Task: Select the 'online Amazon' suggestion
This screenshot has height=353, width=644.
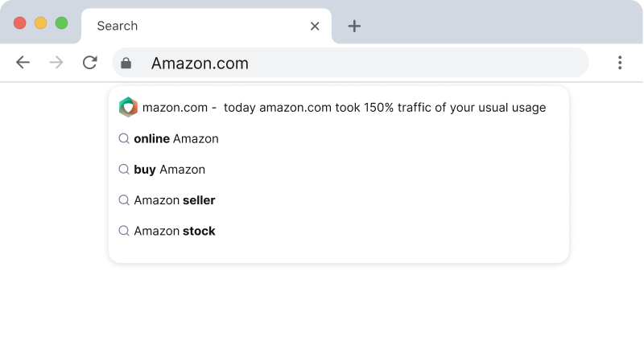Action: tap(176, 138)
